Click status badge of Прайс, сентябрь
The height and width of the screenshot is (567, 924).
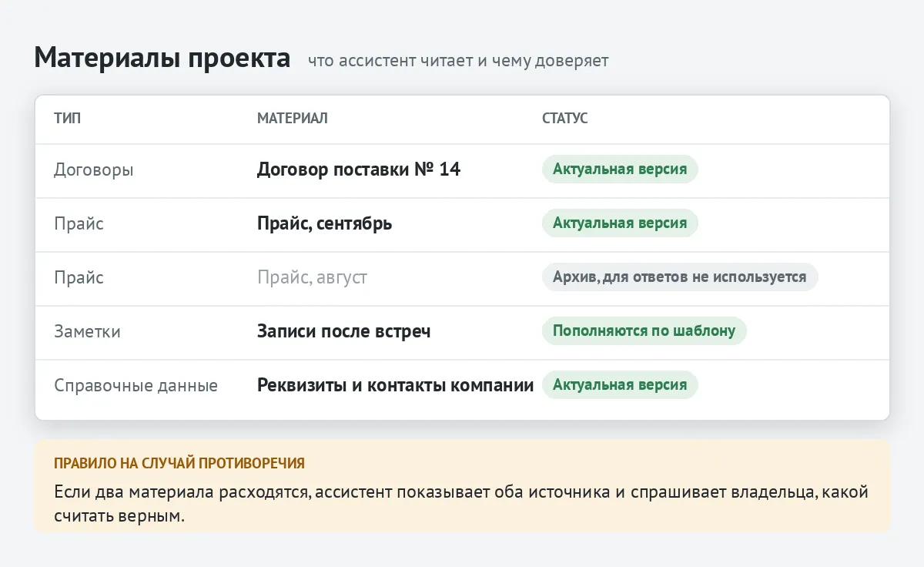click(620, 223)
